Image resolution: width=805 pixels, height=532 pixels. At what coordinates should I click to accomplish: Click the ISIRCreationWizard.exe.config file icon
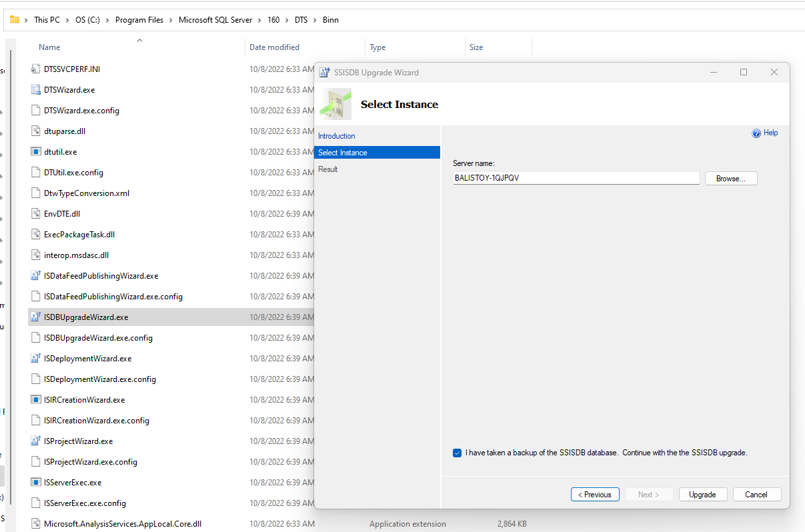[x=36, y=420]
